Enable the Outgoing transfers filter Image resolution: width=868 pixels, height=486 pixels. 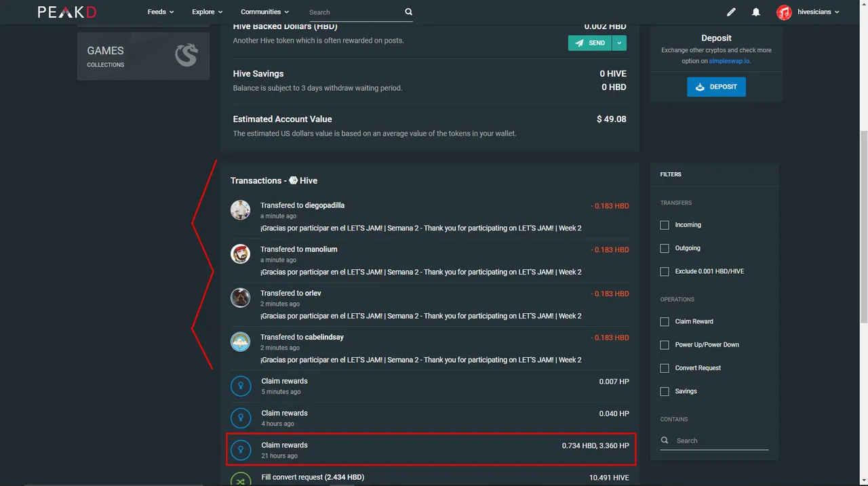click(x=665, y=248)
